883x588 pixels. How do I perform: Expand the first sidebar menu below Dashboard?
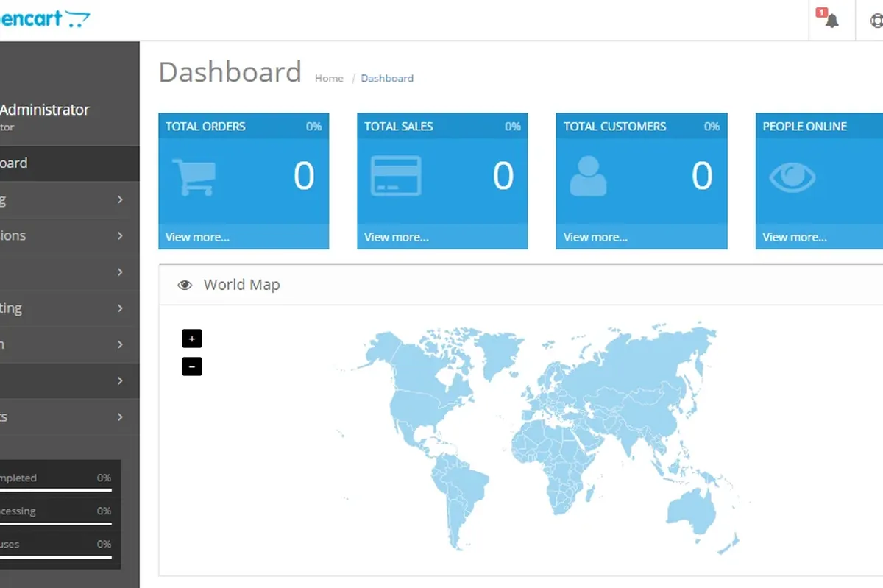69,199
